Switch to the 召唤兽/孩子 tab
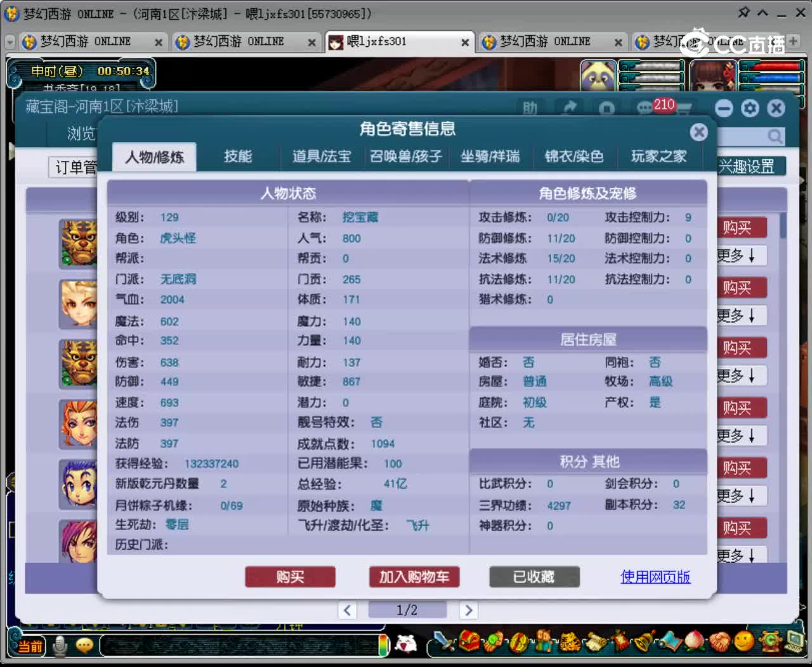Viewport: 812px width, 667px height. pos(406,157)
